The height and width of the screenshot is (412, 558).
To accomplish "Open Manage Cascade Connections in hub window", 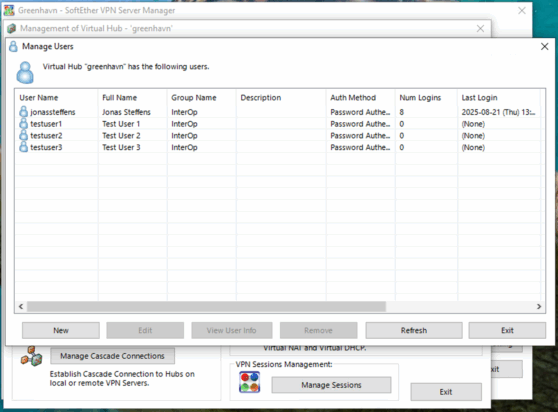I will click(112, 356).
